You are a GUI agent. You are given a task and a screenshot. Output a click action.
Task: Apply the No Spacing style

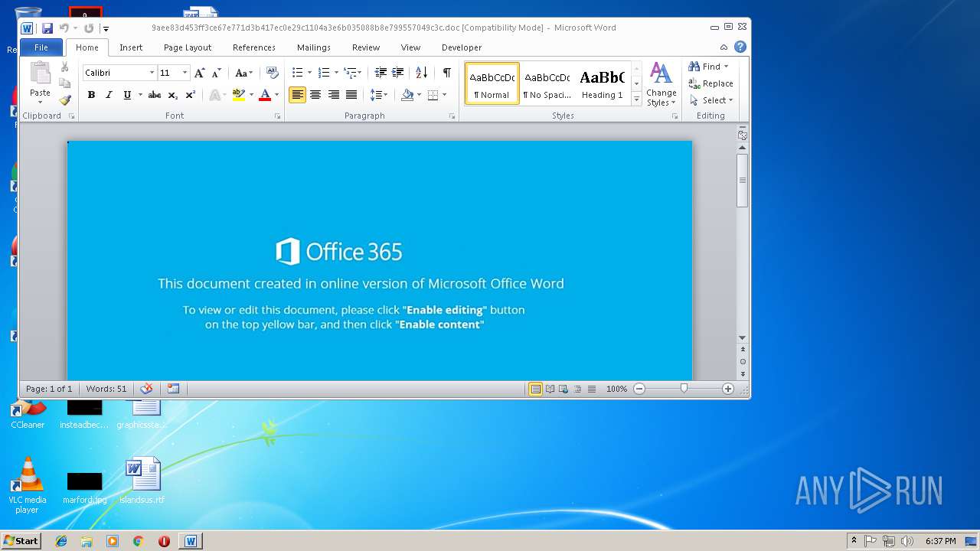coord(547,83)
